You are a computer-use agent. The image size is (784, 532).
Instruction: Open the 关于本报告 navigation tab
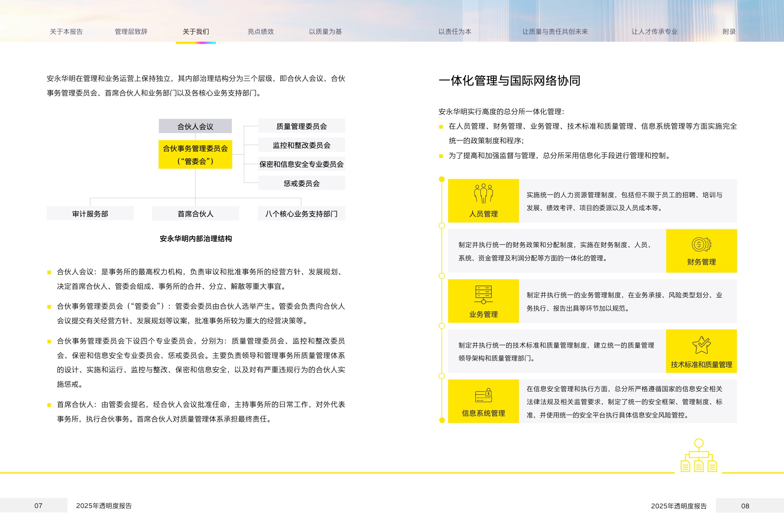click(66, 32)
